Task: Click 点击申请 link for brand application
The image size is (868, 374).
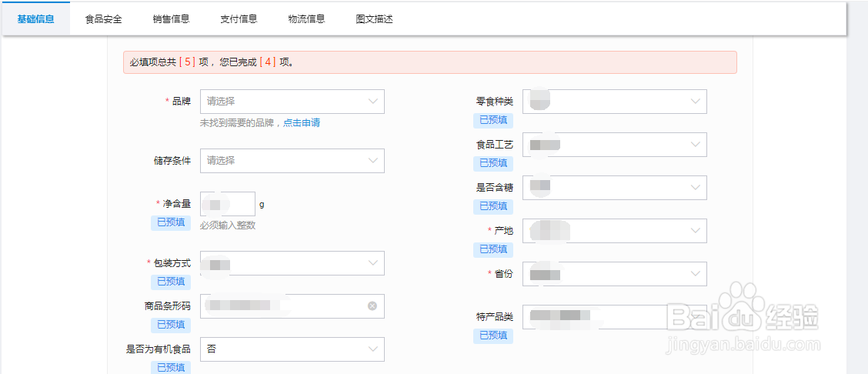Action: pyautogui.click(x=302, y=123)
